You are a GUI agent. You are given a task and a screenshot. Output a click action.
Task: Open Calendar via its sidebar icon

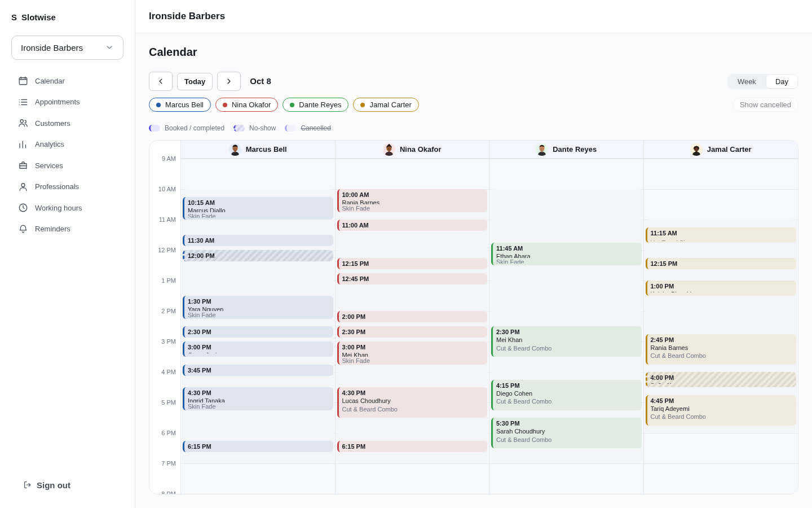23,81
